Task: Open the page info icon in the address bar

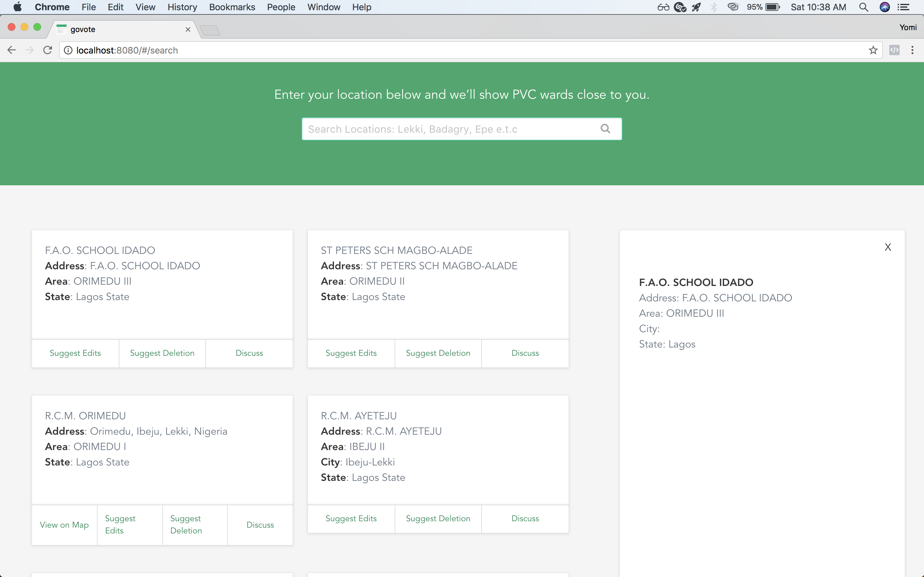Action: click(68, 50)
